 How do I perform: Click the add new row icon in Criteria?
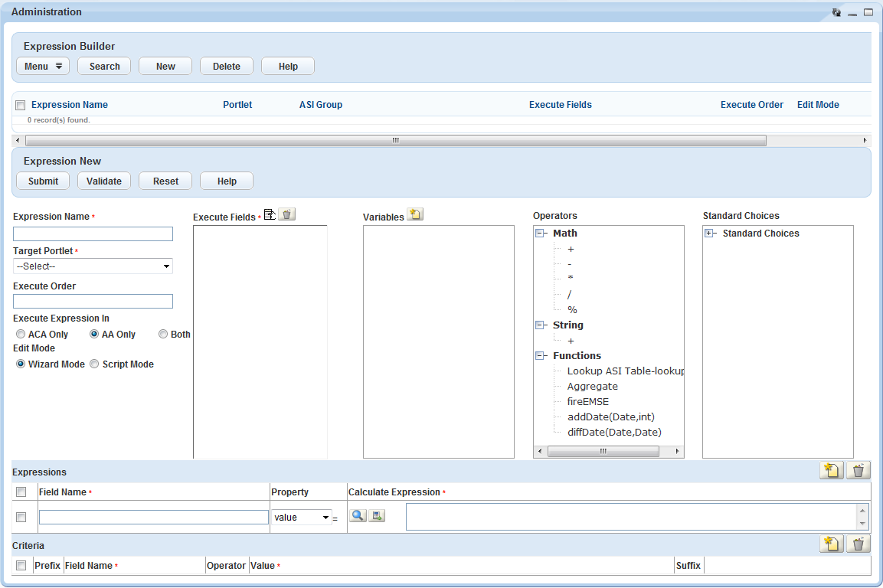(831, 544)
